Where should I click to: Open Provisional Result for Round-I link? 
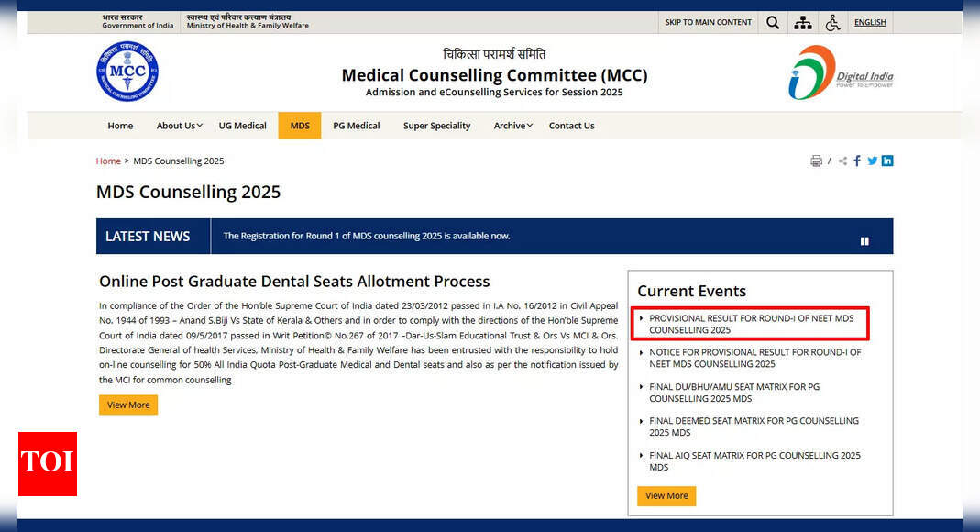point(751,324)
